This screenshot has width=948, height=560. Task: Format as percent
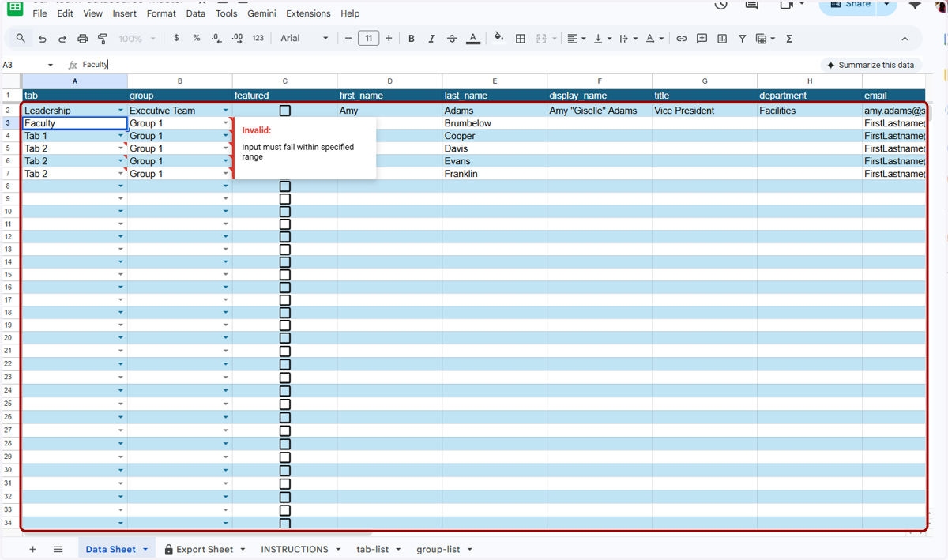click(x=196, y=38)
